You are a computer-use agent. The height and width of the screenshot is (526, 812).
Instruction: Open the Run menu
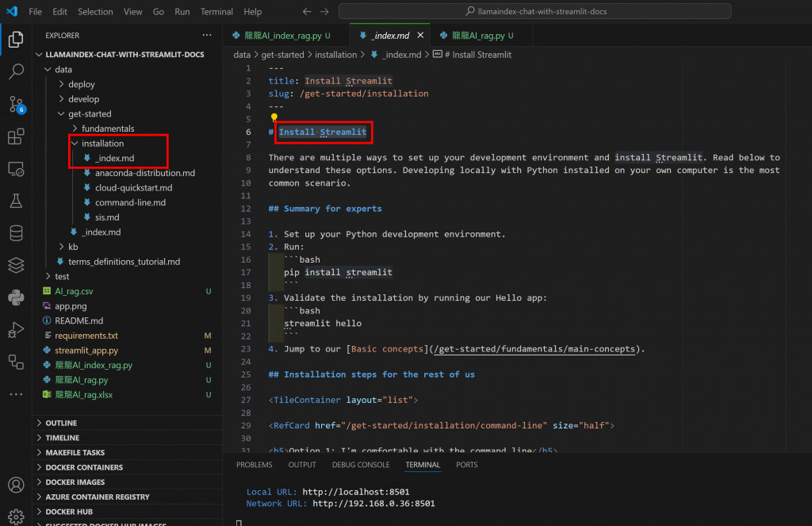pos(182,11)
